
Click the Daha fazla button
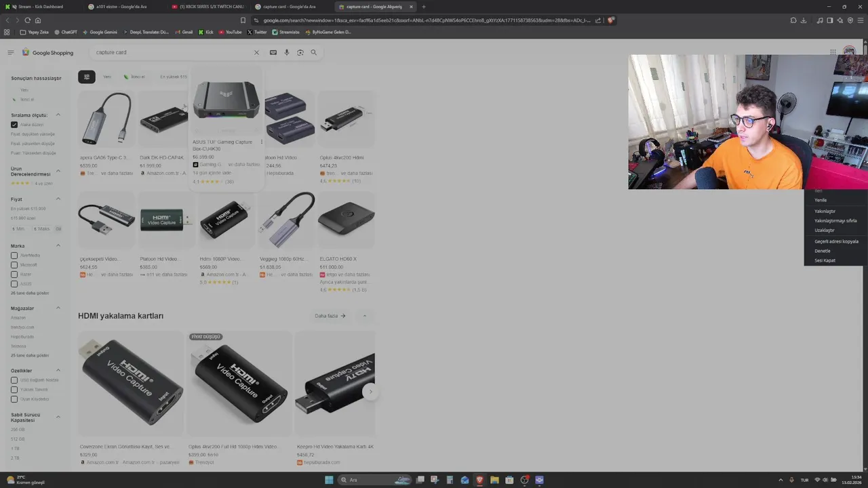pos(330,316)
